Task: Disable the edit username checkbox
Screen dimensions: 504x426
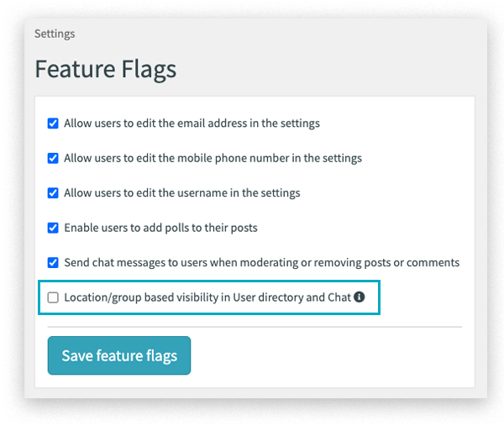Action: pos(53,192)
